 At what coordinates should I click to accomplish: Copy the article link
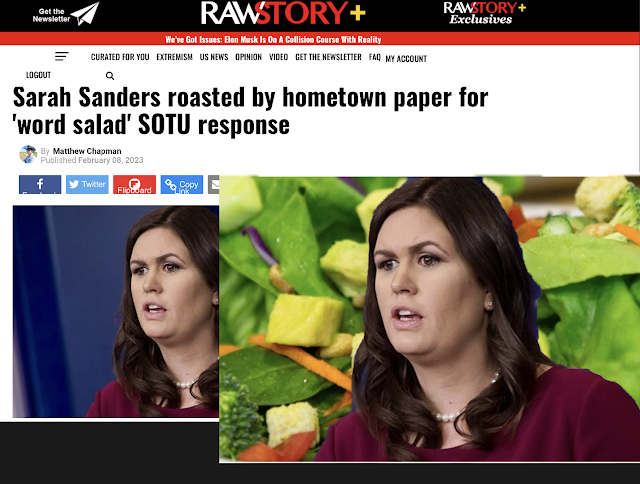point(182,184)
